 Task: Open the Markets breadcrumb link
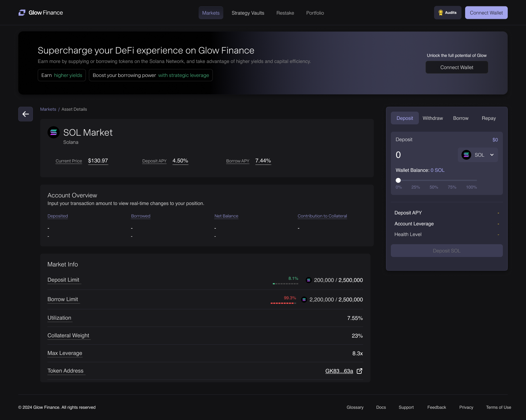point(48,109)
